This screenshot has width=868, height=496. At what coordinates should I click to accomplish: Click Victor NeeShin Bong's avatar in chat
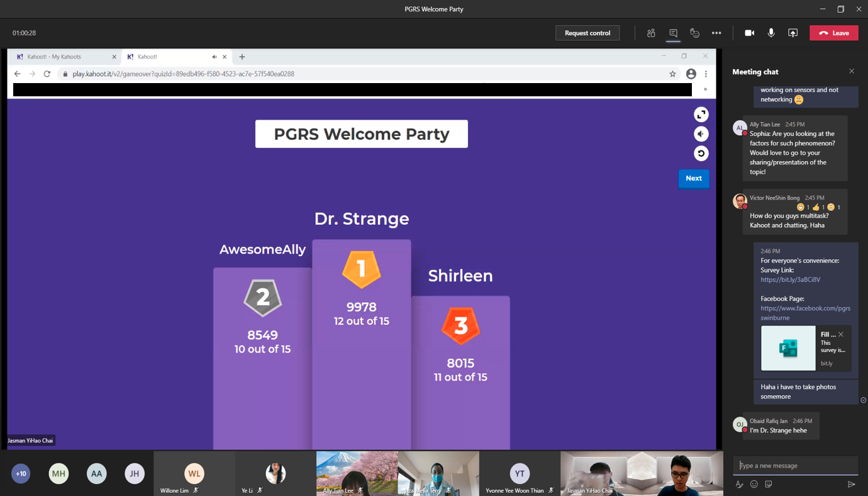740,201
